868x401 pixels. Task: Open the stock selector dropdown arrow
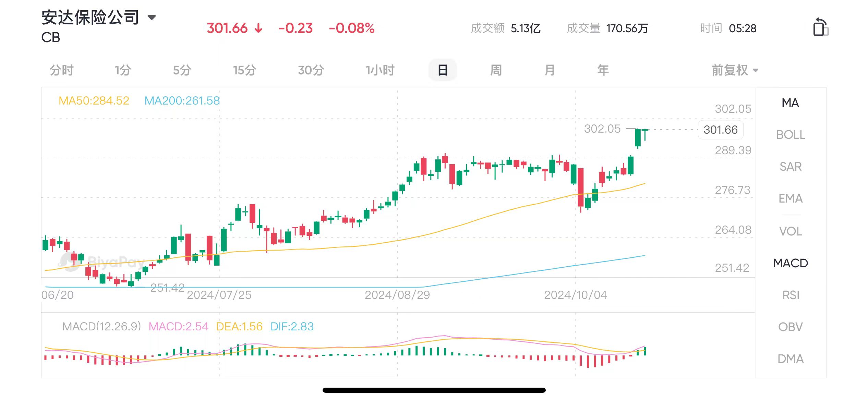point(152,17)
